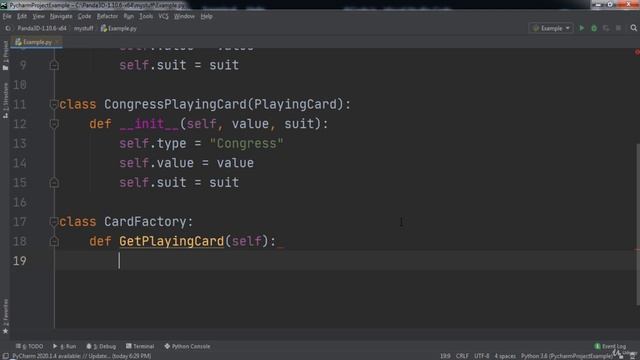Collapse the GetPlayingCard fold on line 18
The height and width of the screenshot is (360, 640).
pyautogui.click(x=54, y=241)
